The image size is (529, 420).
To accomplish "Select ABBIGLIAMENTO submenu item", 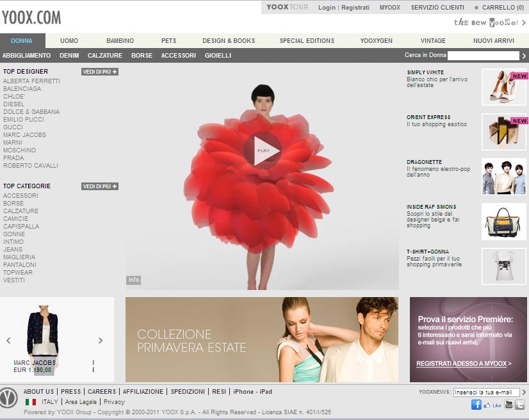I will point(27,55).
